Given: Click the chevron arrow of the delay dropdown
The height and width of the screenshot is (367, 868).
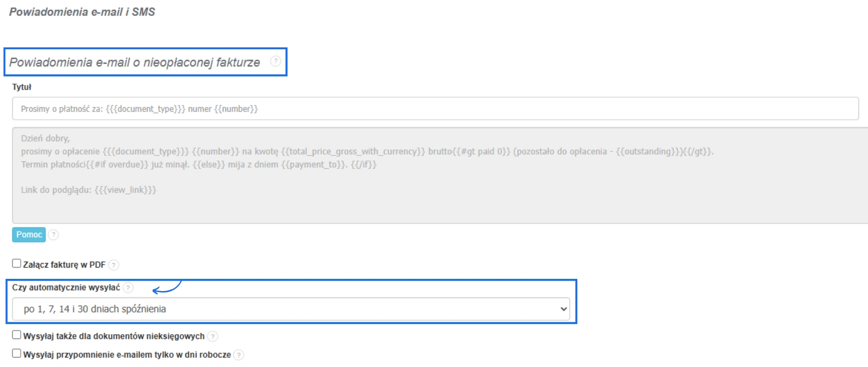Looking at the screenshot, I should click(x=563, y=309).
